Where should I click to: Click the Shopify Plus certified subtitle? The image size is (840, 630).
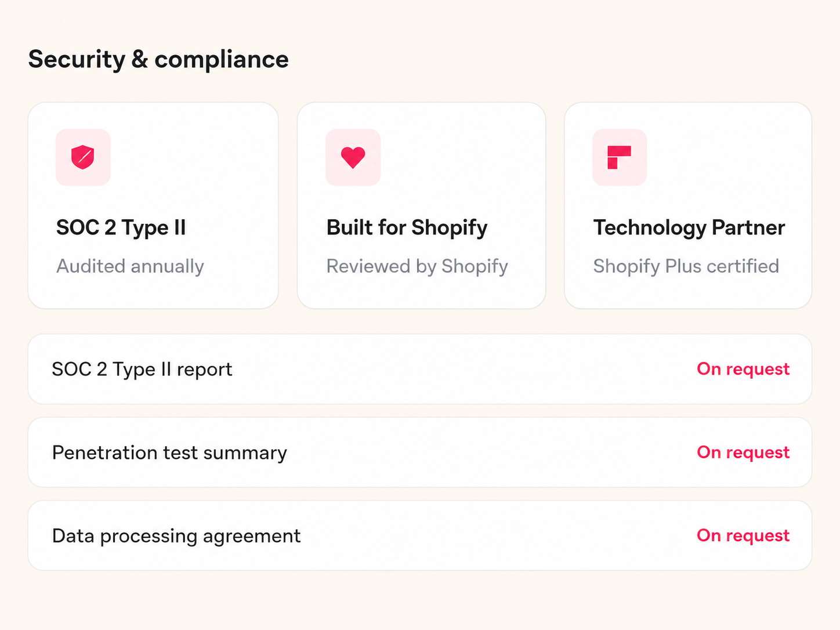pyautogui.click(x=686, y=266)
